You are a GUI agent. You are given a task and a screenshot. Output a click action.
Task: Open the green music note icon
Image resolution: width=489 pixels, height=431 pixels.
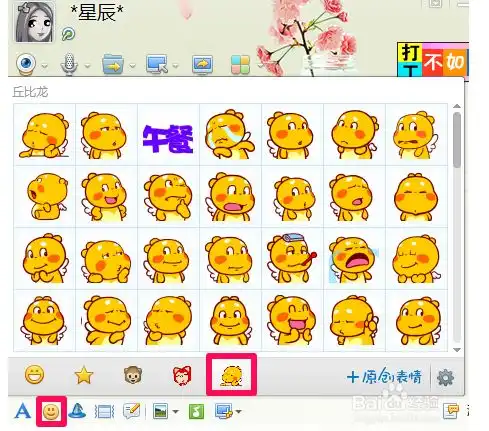[x=196, y=411]
